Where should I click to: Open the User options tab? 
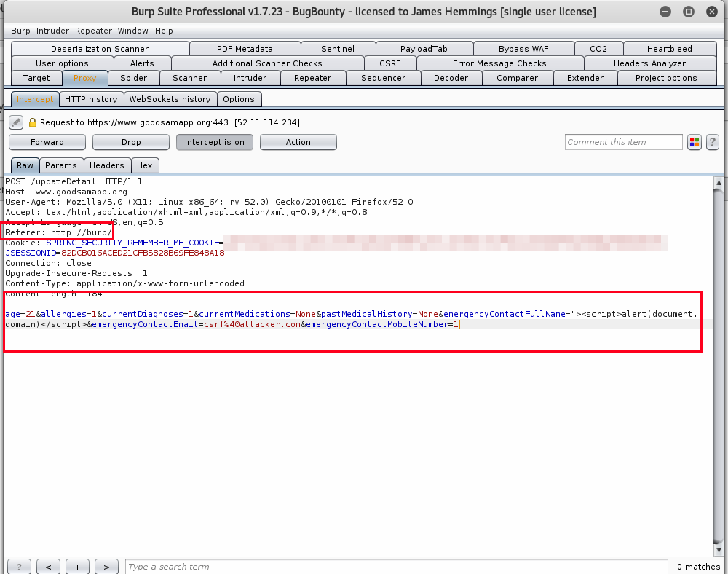point(62,63)
